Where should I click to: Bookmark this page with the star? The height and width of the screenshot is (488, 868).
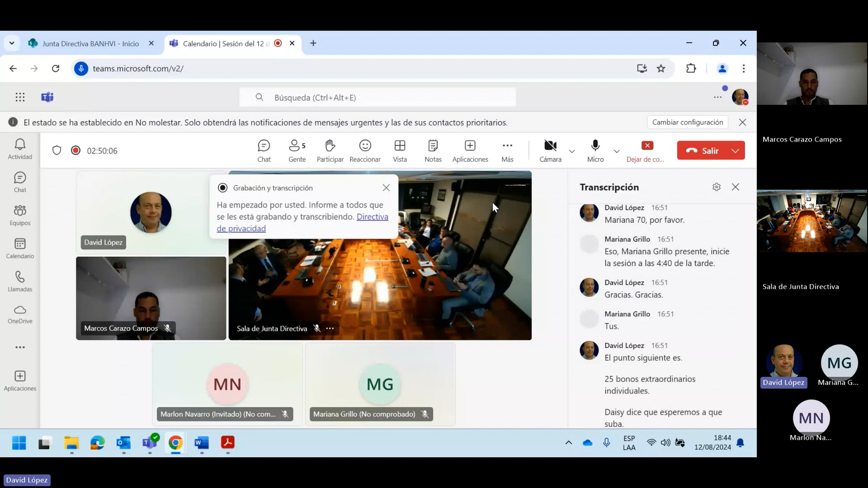tap(661, 68)
